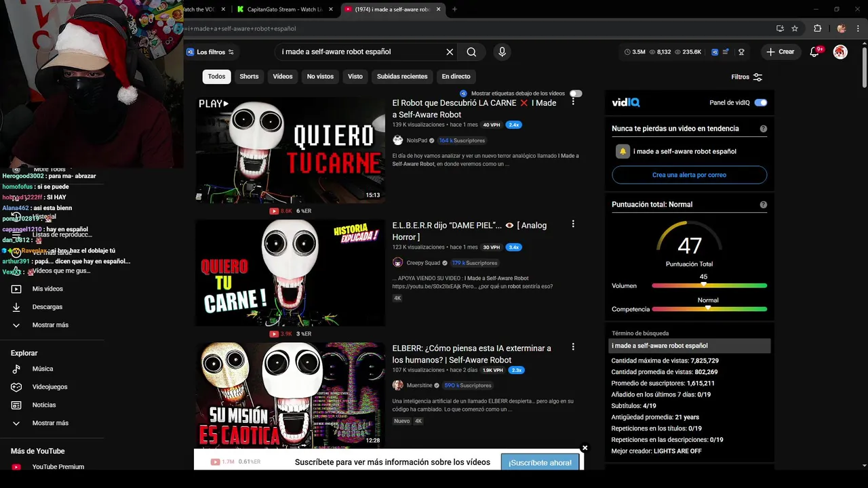Click help icon beside Puntuación total
The height and width of the screenshot is (488, 868).
tap(764, 205)
